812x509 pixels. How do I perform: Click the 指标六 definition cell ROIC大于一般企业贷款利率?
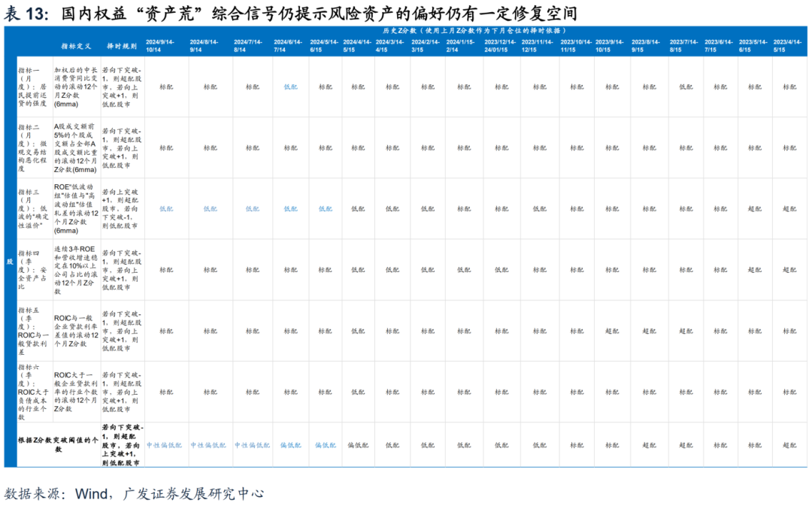(76, 392)
